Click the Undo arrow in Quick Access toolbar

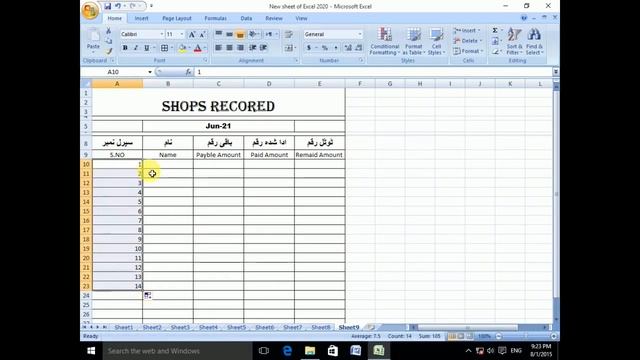(118, 6)
